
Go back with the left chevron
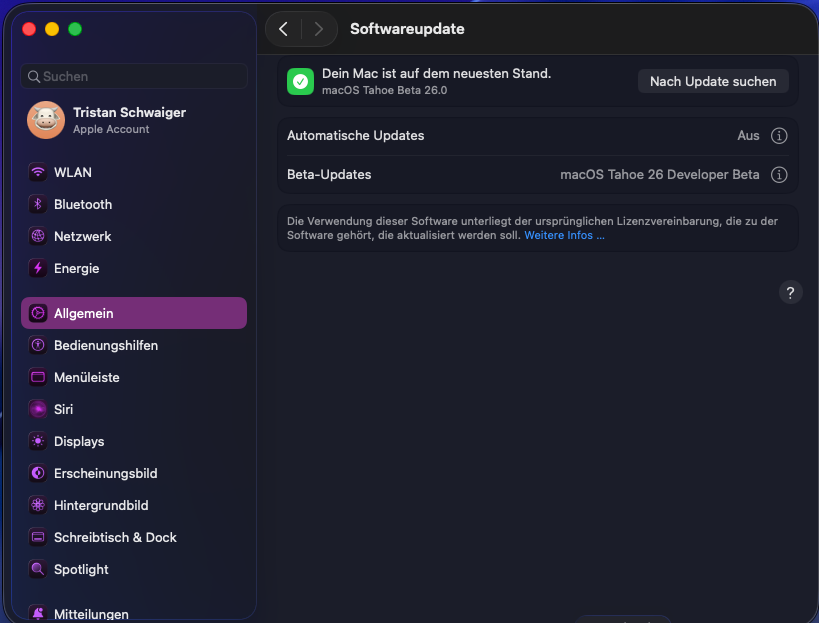[284, 29]
